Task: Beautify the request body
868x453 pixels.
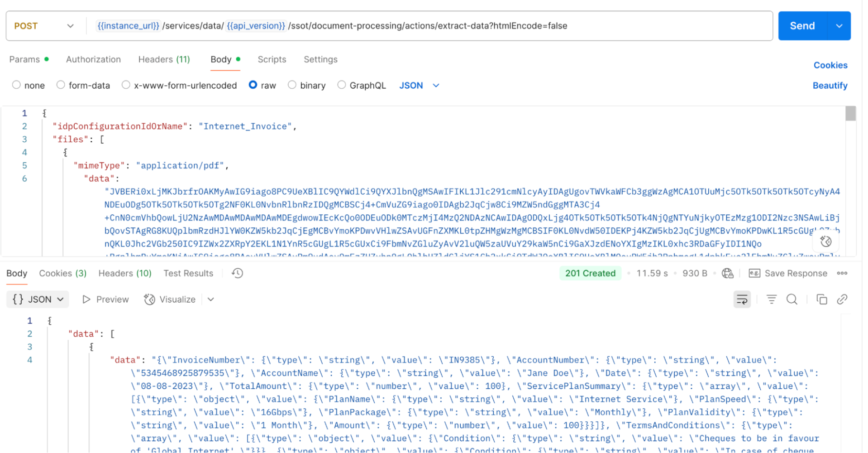Action: point(830,86)
